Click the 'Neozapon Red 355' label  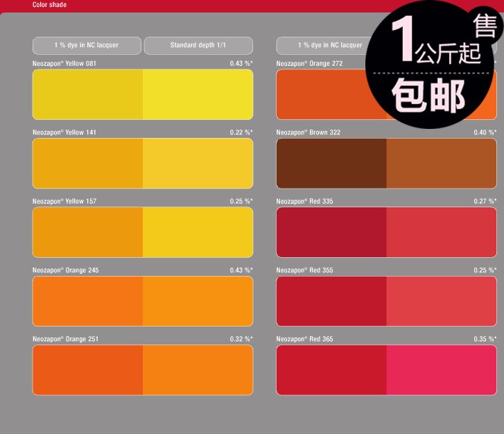[305, 270]
